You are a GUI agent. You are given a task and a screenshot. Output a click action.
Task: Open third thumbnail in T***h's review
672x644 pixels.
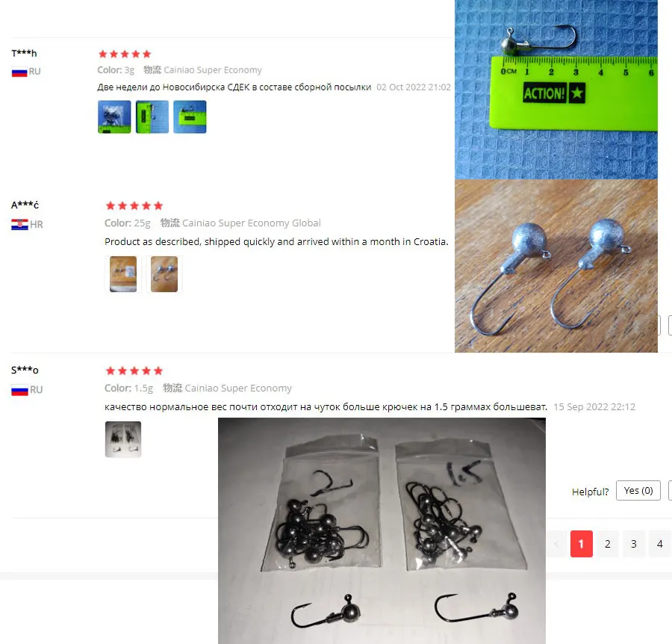point(190,117)
